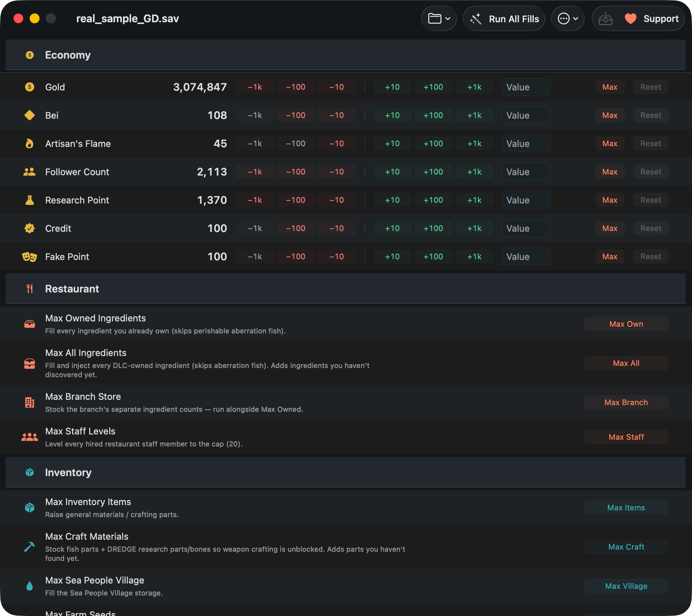This screenshot has width=692, height=616.
Task: Add 10 to Research Point
Action: point(392,200)
